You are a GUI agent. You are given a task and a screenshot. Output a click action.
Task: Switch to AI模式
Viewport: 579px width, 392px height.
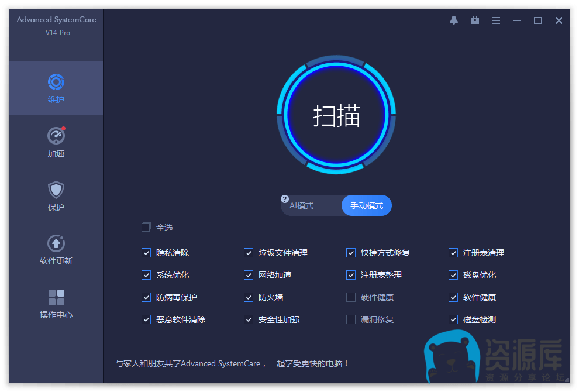[x=301, y=205]
